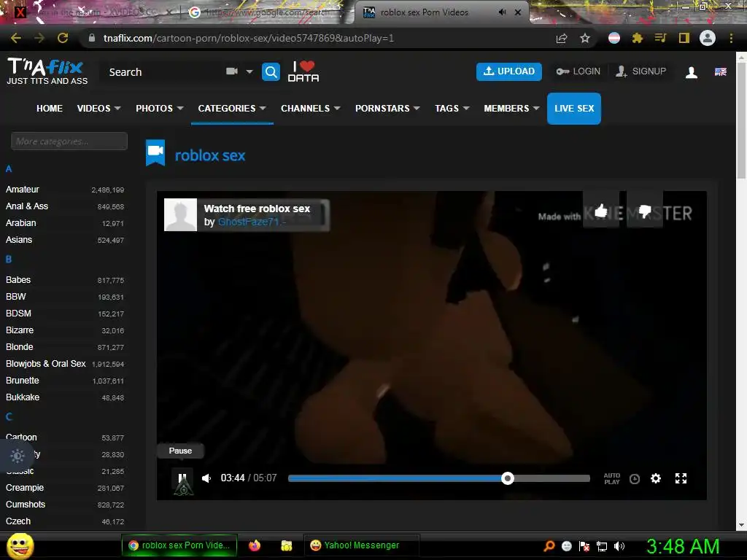Click the watch later clock icon
This screenshot has width=747, height=560.
[x=634, y=478]
